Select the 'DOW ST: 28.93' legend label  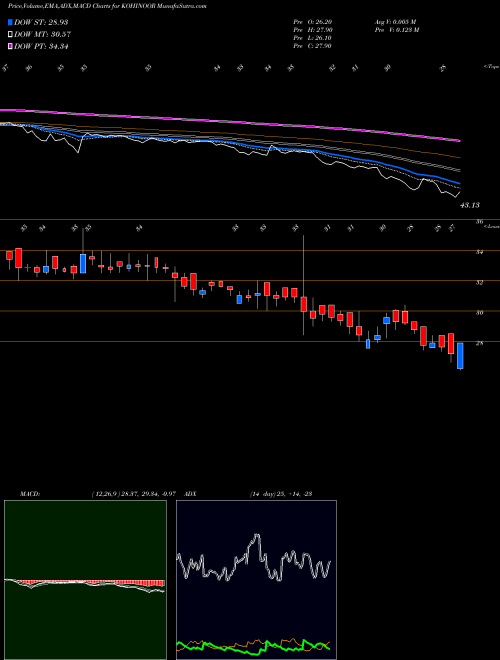[x=41, y=22]
